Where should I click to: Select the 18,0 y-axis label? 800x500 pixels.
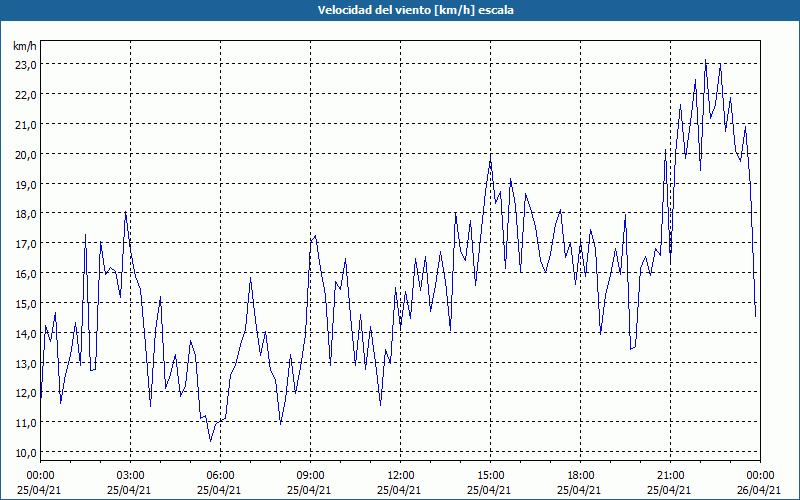pyautogui.click(x=25, y=214)
